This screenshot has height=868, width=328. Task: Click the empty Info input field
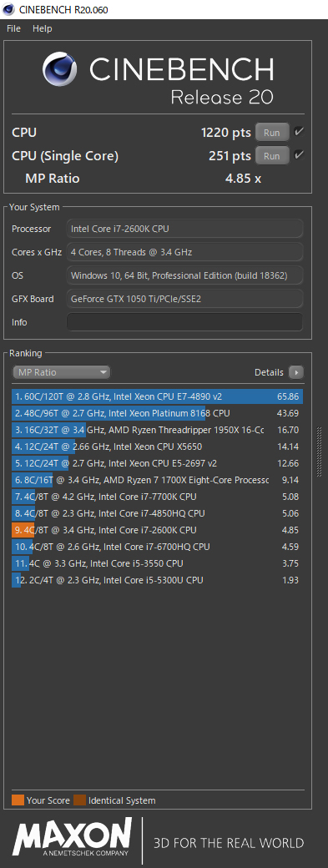pos(184,322)
